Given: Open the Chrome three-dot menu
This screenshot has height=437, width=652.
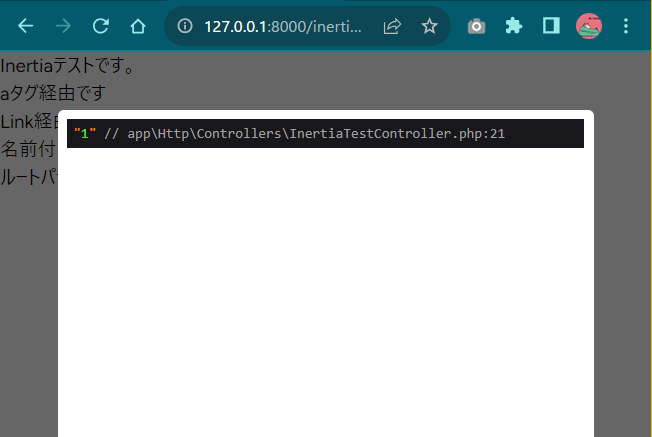Looking at the screenshot, I should coord(626,26).
